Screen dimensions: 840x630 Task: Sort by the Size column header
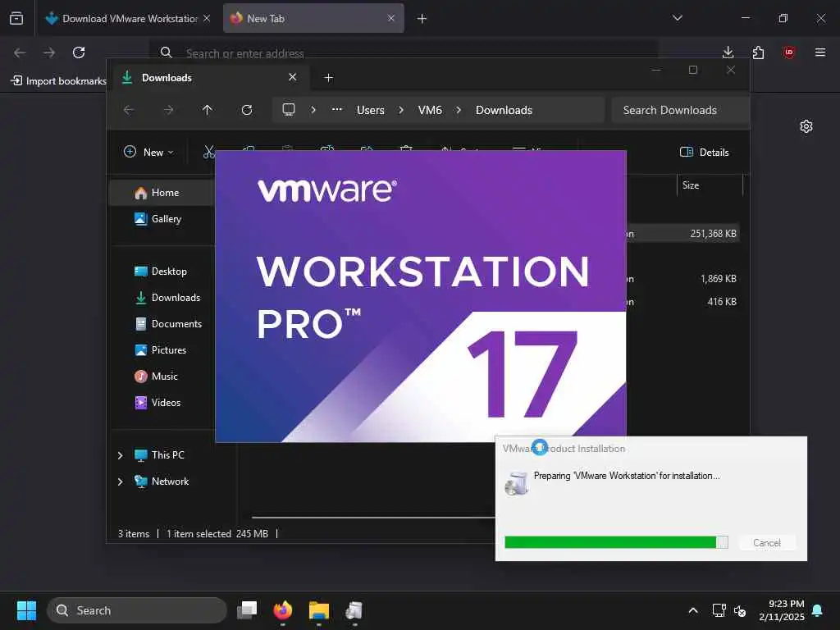pyautogui.click(x=710, y=185)
